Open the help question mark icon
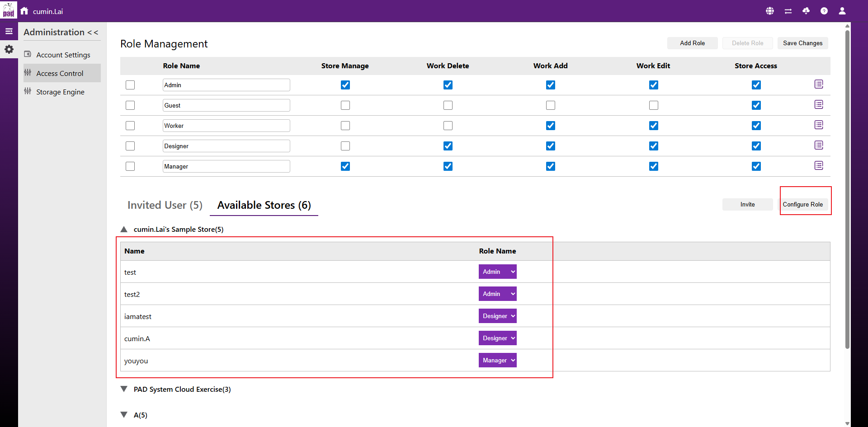Screen dimensions: 868x427 [x=824, y=11]
